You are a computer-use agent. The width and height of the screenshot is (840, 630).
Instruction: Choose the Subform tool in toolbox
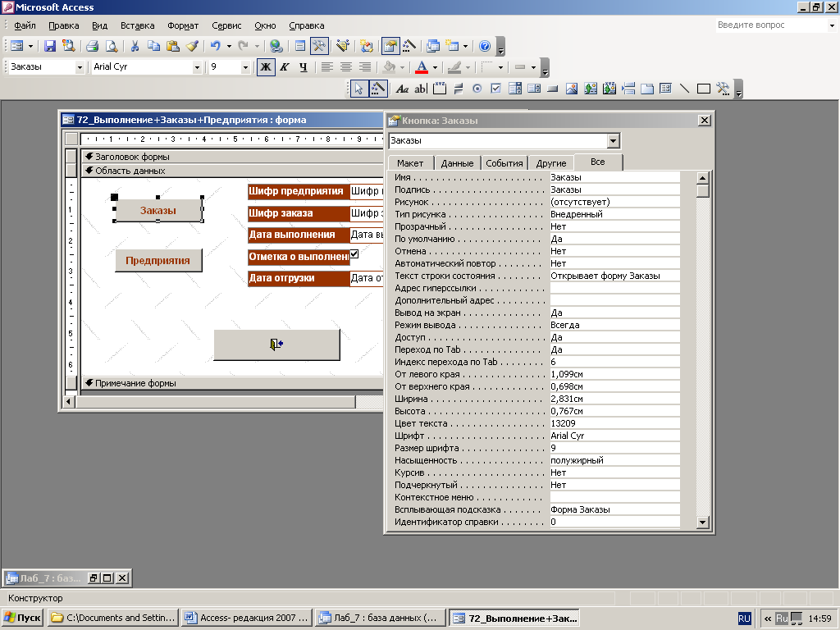pyautogui.click(x=666, y=89)
